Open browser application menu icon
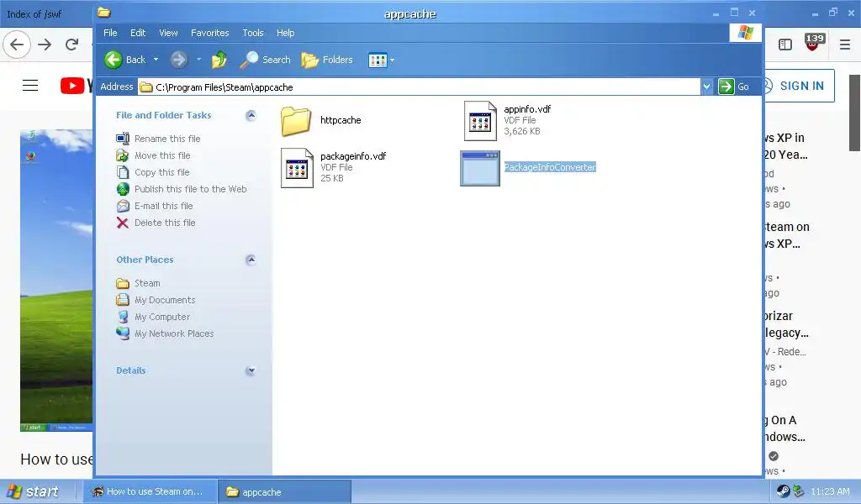This screenshot has height=504, width=861. click(845, 45)
